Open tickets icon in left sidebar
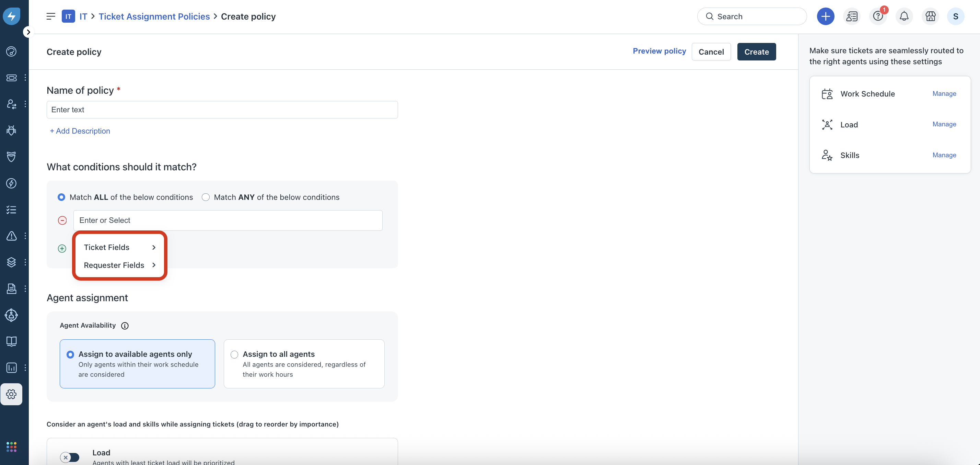The image size is (980, 465). pyautogui.click(x=11, y=78)
